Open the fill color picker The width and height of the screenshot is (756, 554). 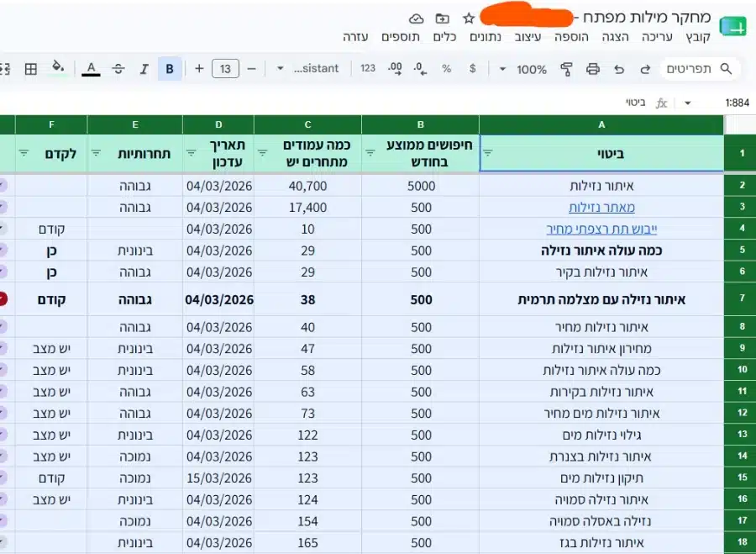(x=58, y=68)
